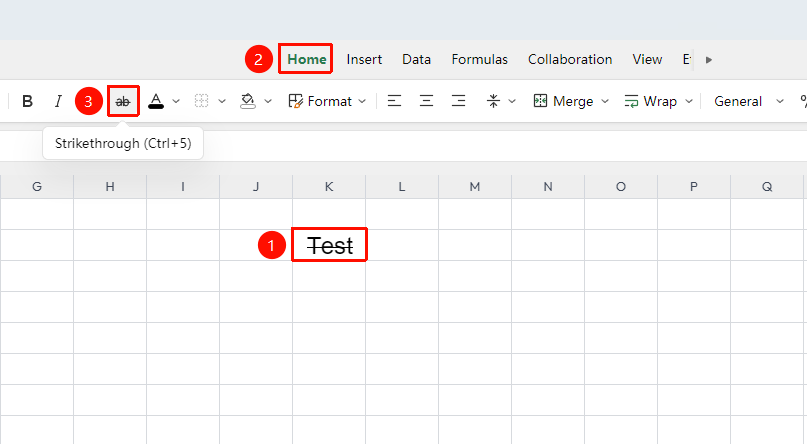The image size is (807, 444).
Task: Click the borders icon
Action: 201,101
